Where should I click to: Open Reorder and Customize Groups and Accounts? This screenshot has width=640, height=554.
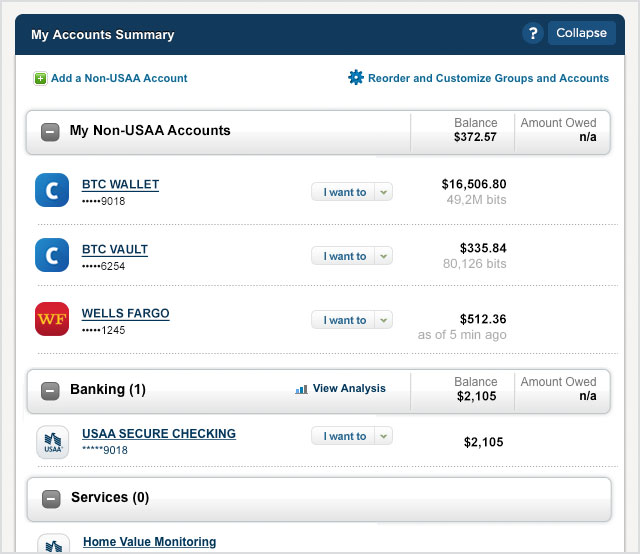488,78
